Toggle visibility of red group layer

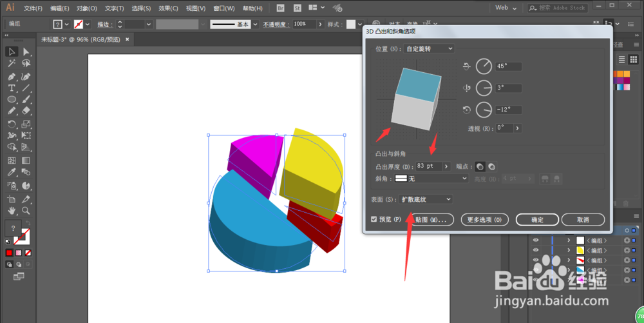click(536, 260)
